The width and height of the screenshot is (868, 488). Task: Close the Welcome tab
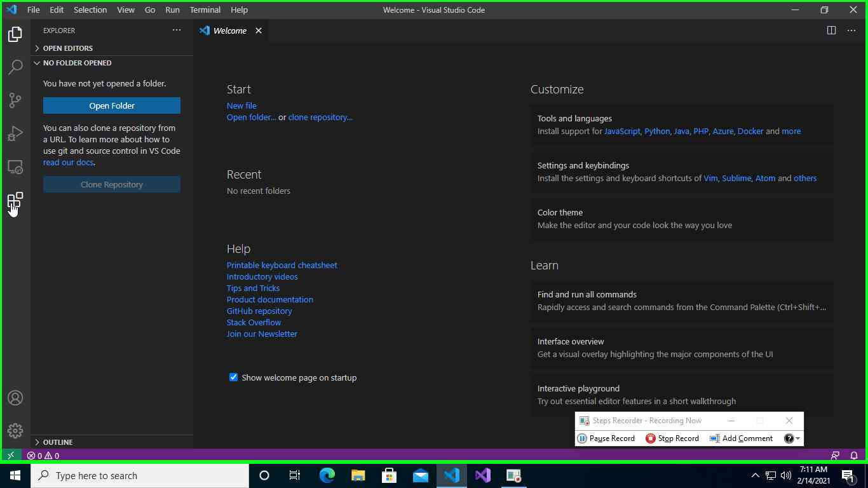point(259,30)
